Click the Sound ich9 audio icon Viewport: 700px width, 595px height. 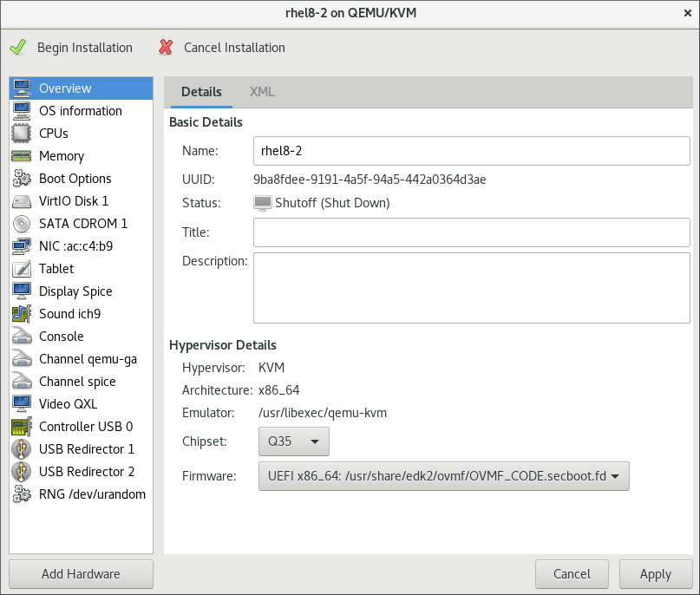[x=22, y=314]
